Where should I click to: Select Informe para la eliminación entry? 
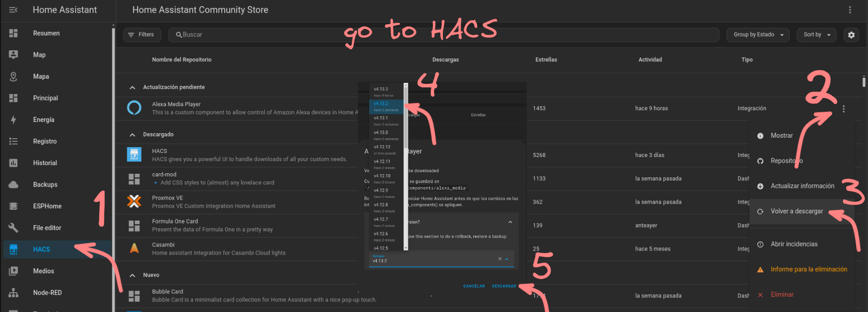(802, 269)
